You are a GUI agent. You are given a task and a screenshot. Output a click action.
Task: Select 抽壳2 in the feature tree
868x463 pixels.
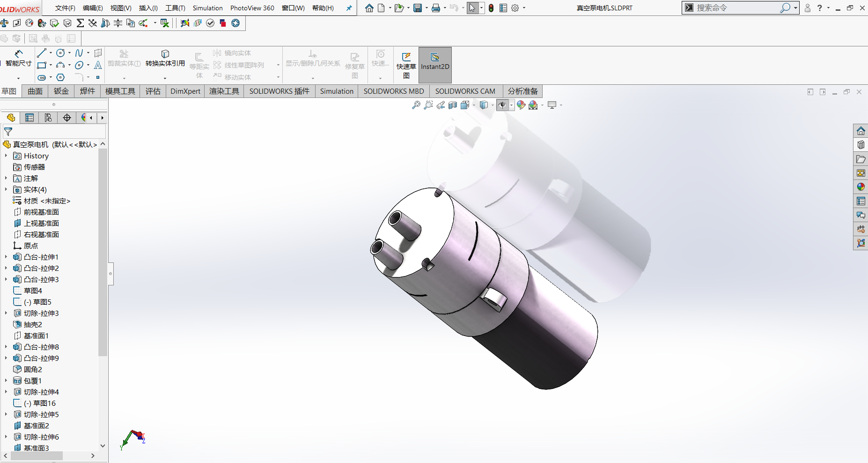point(33,324)
